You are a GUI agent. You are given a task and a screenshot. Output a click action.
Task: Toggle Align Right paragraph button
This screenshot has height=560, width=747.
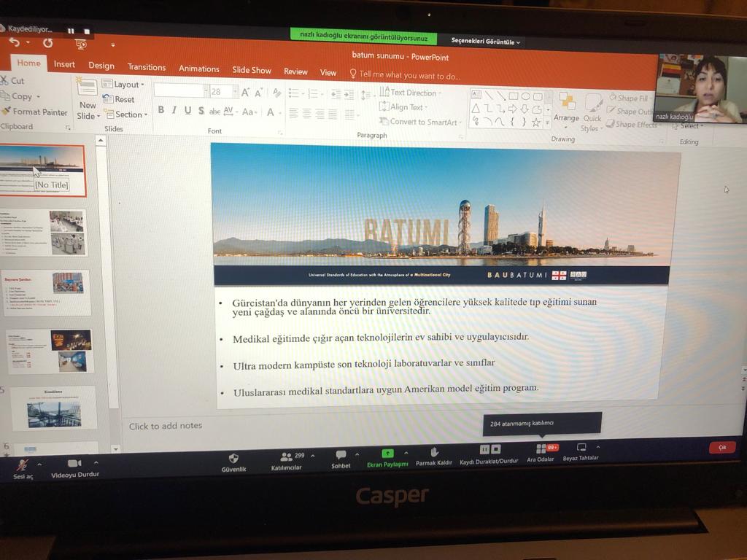[320, 114]
